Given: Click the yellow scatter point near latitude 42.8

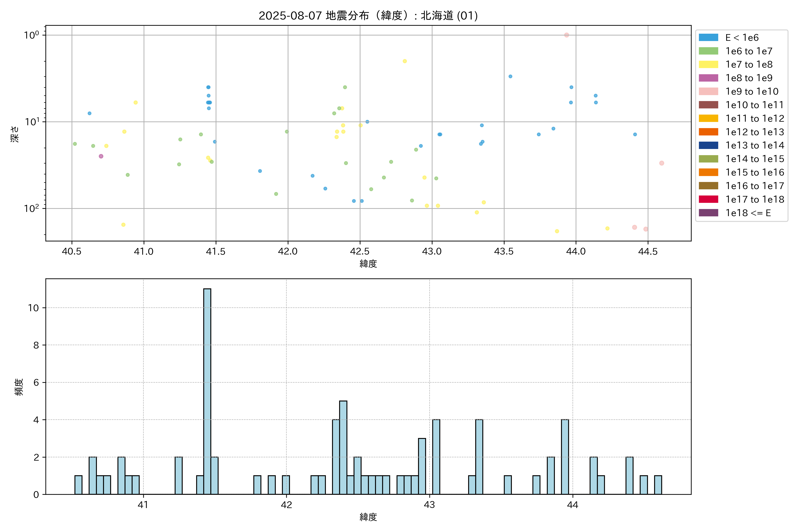Looking at the screenshot, I should click(404, 61).
